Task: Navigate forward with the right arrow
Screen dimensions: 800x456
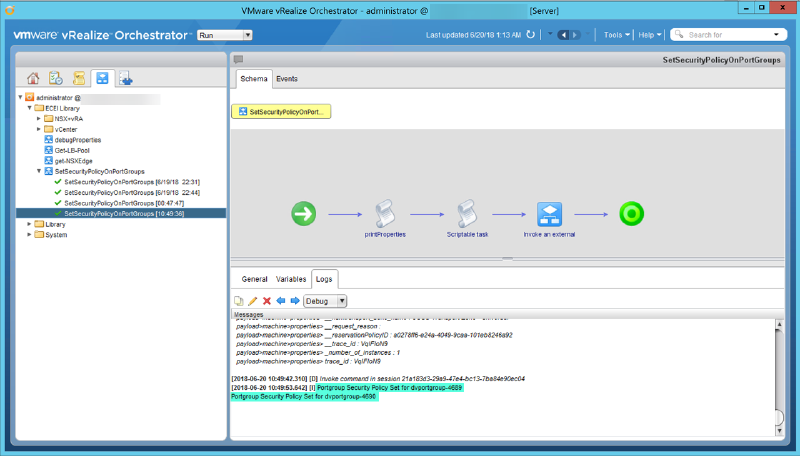Action: pos(575,35)
